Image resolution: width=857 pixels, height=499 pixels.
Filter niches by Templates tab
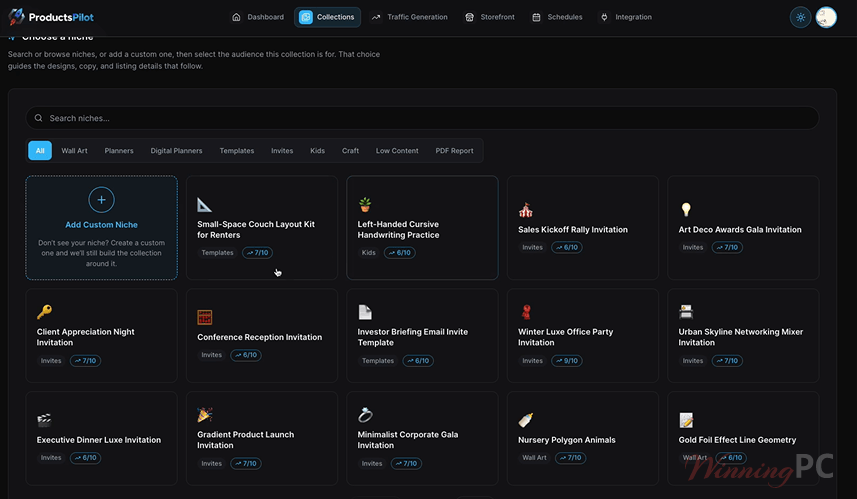tap(237, 150)
